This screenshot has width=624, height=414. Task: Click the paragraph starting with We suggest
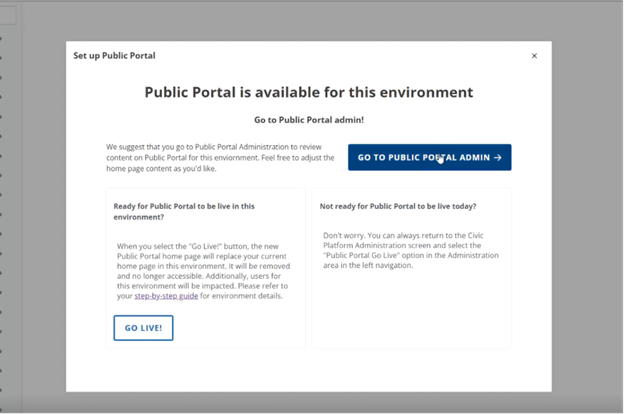click(220, 157)
